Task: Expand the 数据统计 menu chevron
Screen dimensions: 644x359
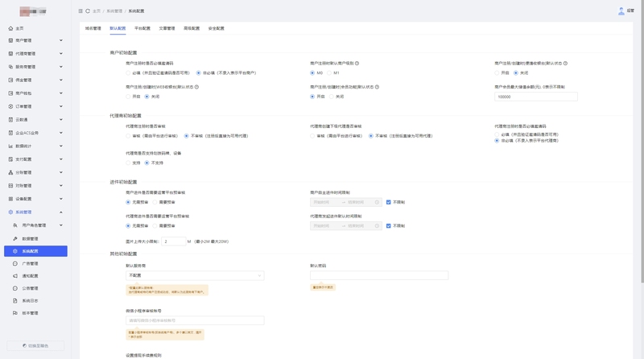Action: (61, 146)
